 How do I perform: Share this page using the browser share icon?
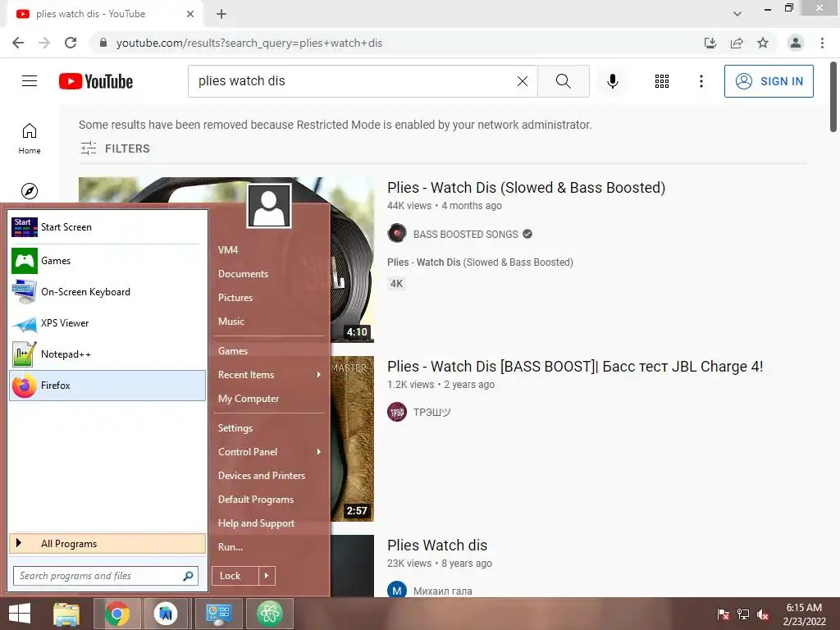[737, 43]
